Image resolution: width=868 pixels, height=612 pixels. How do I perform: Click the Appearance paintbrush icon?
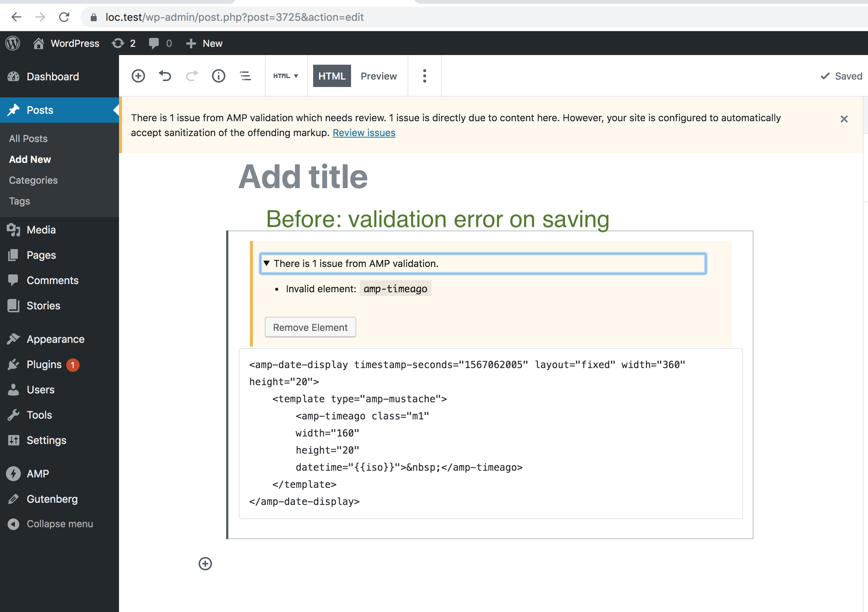click(13, 339)
